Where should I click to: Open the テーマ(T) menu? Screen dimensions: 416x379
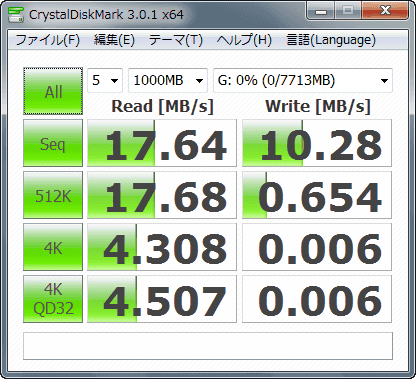(175, 40)
